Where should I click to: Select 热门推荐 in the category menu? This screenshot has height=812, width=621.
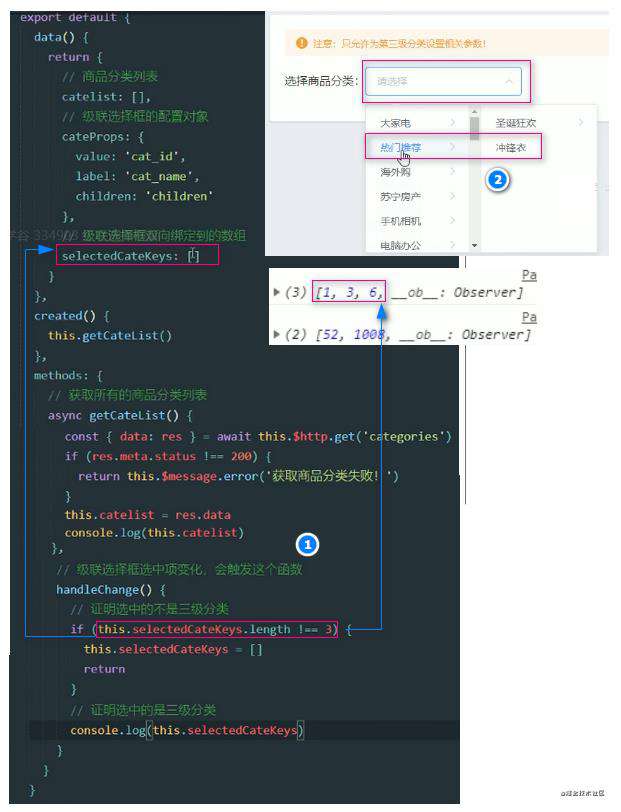400,148
